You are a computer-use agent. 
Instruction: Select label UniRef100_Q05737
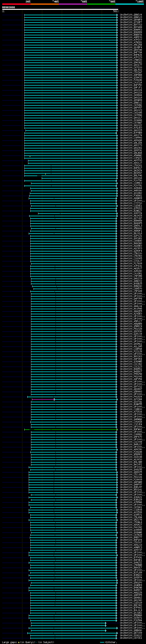coord(131,550)
